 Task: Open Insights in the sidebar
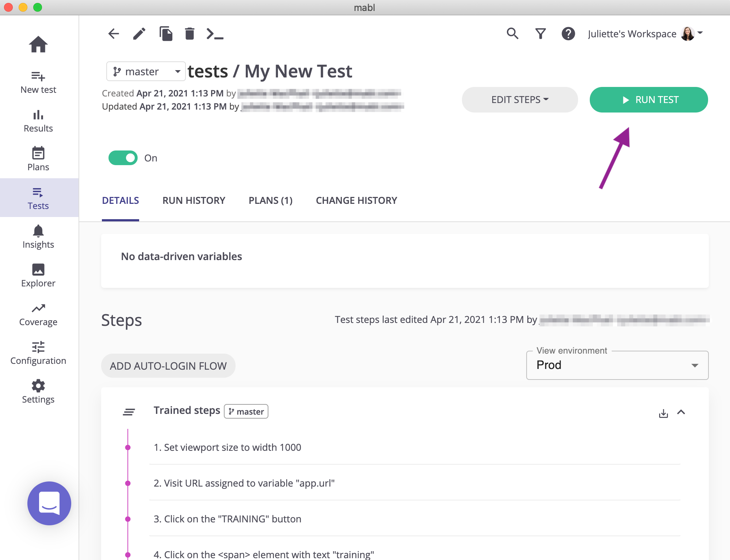click(x=38, y=237)
